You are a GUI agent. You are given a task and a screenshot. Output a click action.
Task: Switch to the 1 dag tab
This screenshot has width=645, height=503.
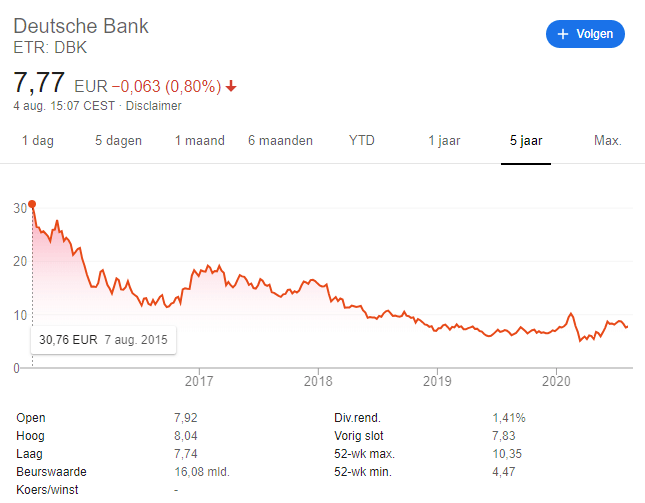(38, 141)
